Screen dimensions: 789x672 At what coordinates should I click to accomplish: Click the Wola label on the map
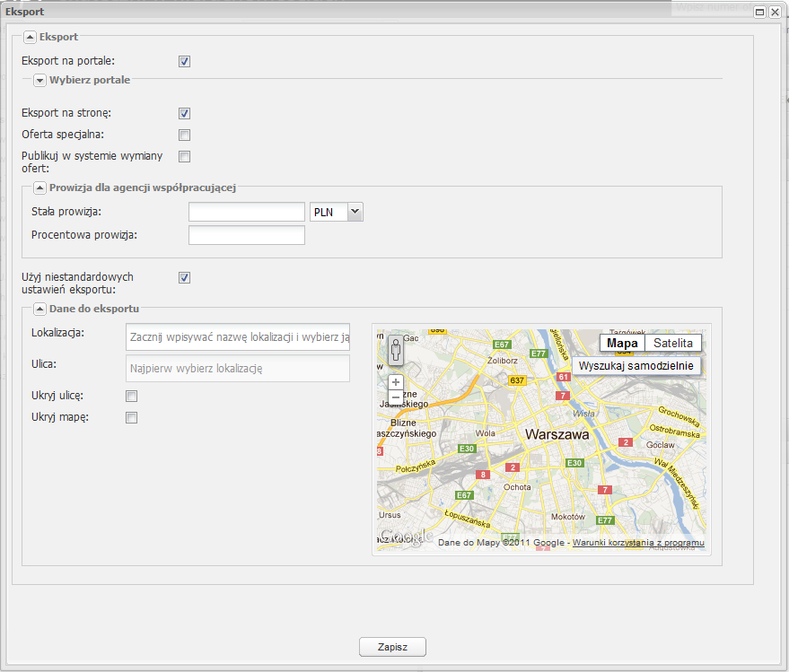[x=485, y=433]
